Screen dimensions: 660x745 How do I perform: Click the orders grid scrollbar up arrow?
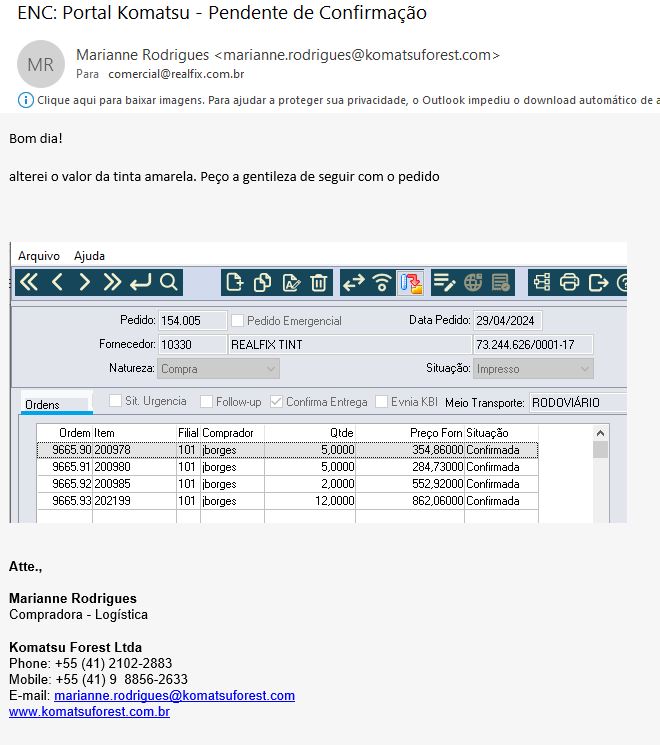click(x=600, y=433)
